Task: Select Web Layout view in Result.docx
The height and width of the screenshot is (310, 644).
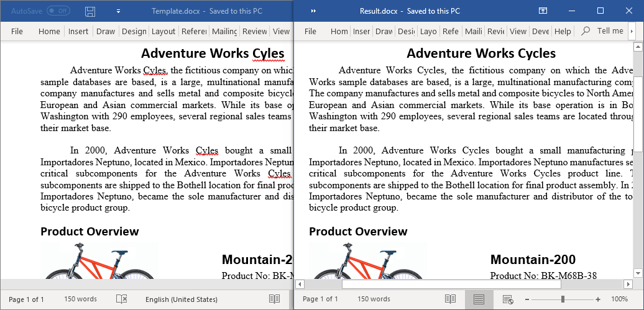Action: point(508,299)
